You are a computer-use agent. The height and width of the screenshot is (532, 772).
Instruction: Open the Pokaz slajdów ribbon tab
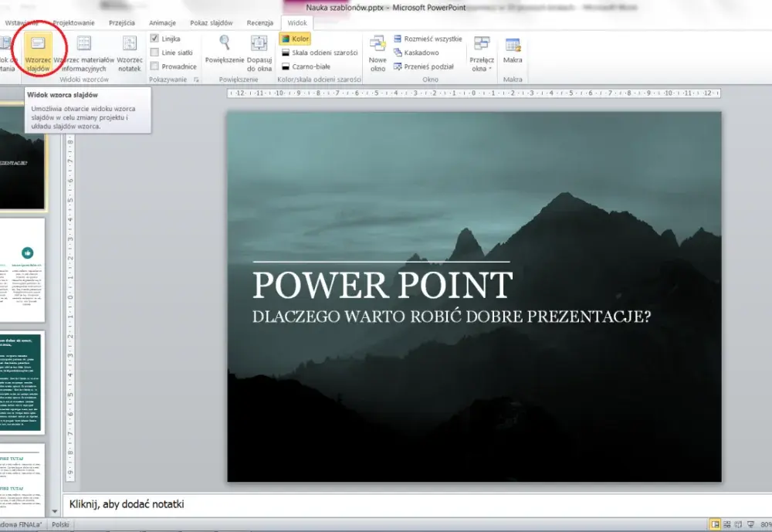(x=212, y=22)
